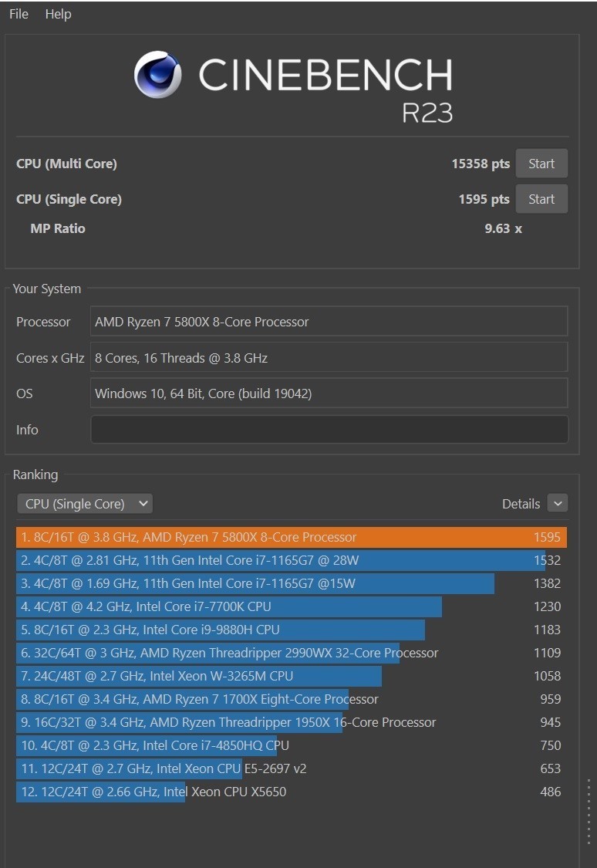Select ranking row 2 i7-1165G7 @ 28W
This screenshot has height=868, width=597.
(x=292, y=560)
